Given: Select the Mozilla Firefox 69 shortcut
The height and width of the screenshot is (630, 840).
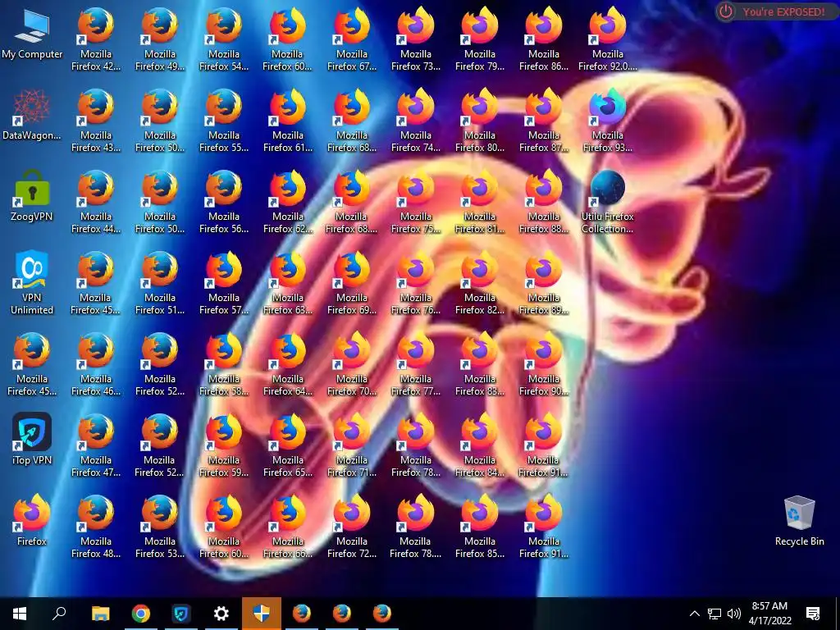Looking at the screenshot, I should [x=352, y=283].
